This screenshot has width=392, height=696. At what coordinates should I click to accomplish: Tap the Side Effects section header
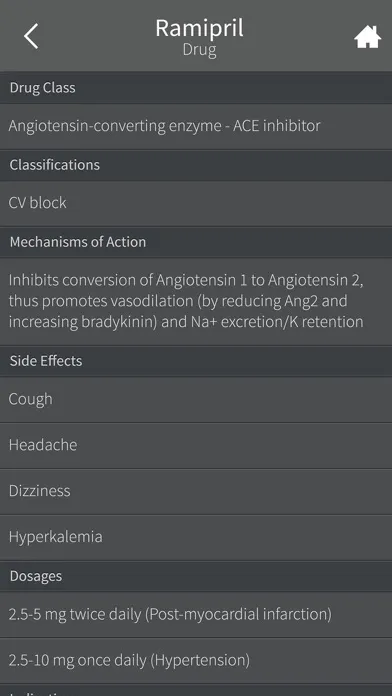196,361
